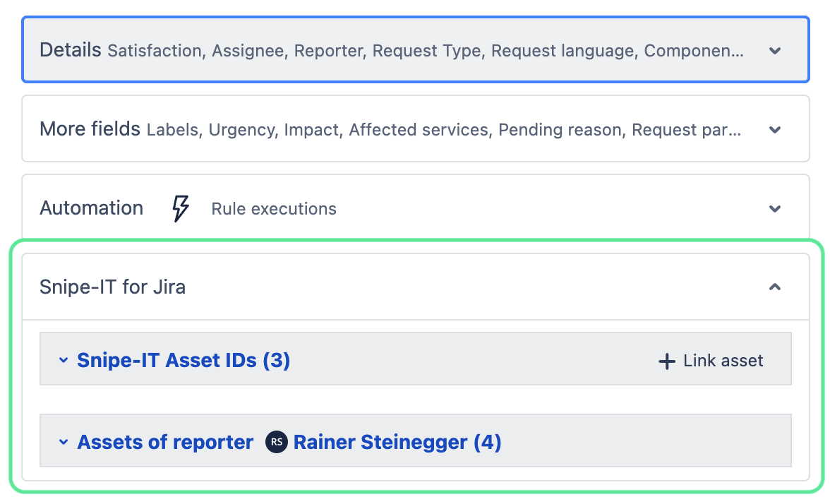Collapse Snipe-IT Asset IDs small chevron
Screen dimensions: 830x504
(x=64, y=361)
